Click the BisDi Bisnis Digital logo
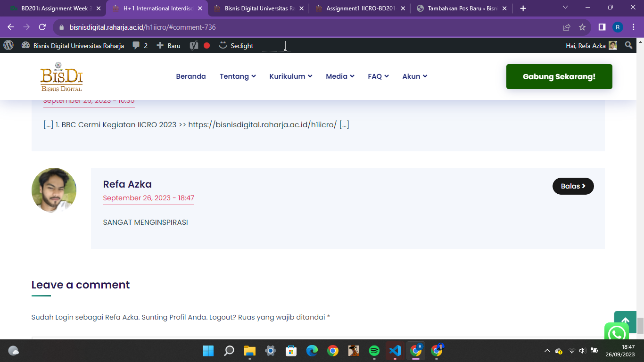644x362 pixels. 61,76
